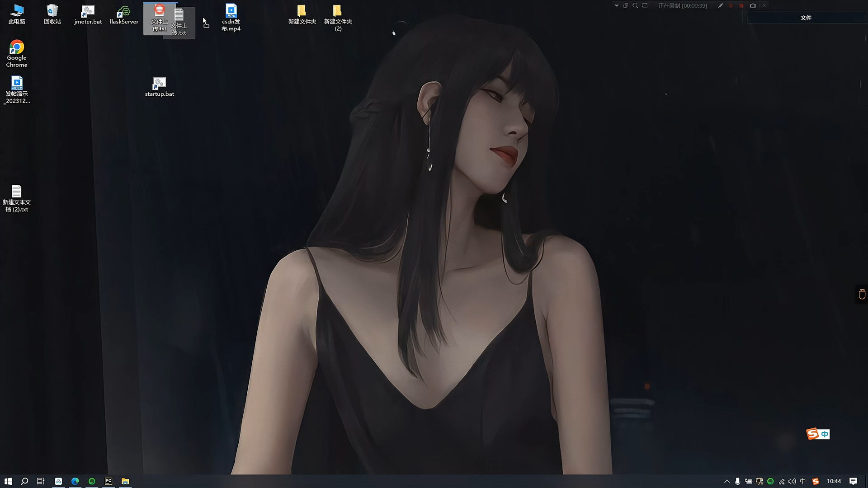This screenshot has height=488, width=868.
Task: Select the 新建文件夹 folder icon
Action: point(302,14)
